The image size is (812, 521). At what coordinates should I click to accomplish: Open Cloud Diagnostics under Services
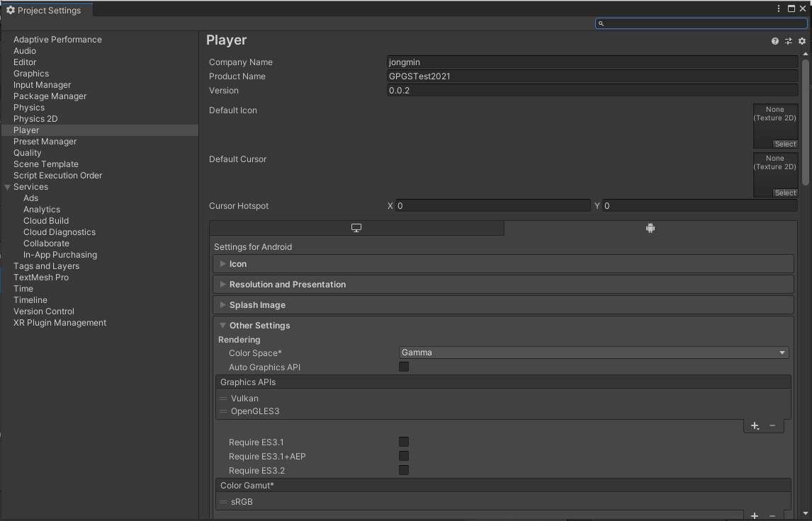tap(60, 232)
